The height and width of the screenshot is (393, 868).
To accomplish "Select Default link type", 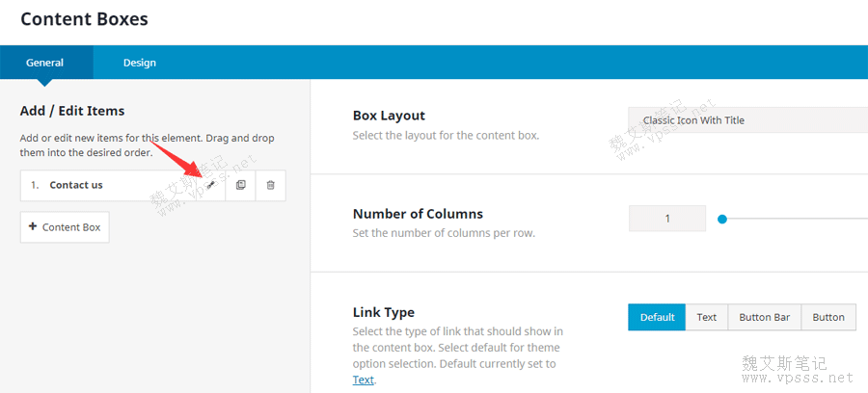I will click(x=657, y=317).
